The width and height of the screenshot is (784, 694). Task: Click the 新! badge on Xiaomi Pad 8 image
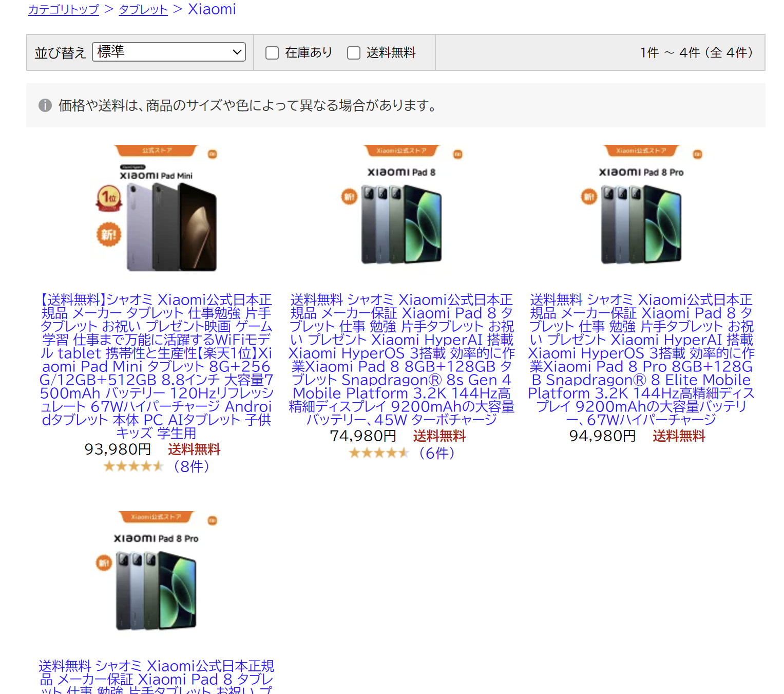coord(349,196)
